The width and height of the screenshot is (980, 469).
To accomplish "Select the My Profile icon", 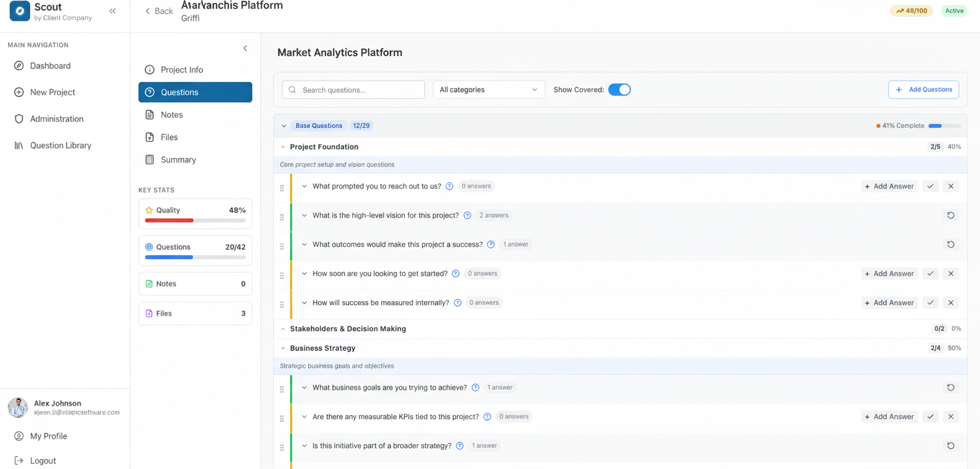I will click(19, 436).
